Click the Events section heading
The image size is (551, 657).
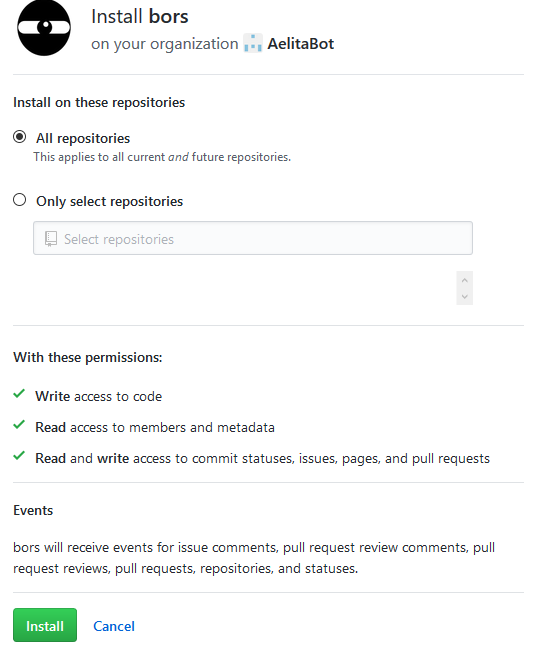33,510
